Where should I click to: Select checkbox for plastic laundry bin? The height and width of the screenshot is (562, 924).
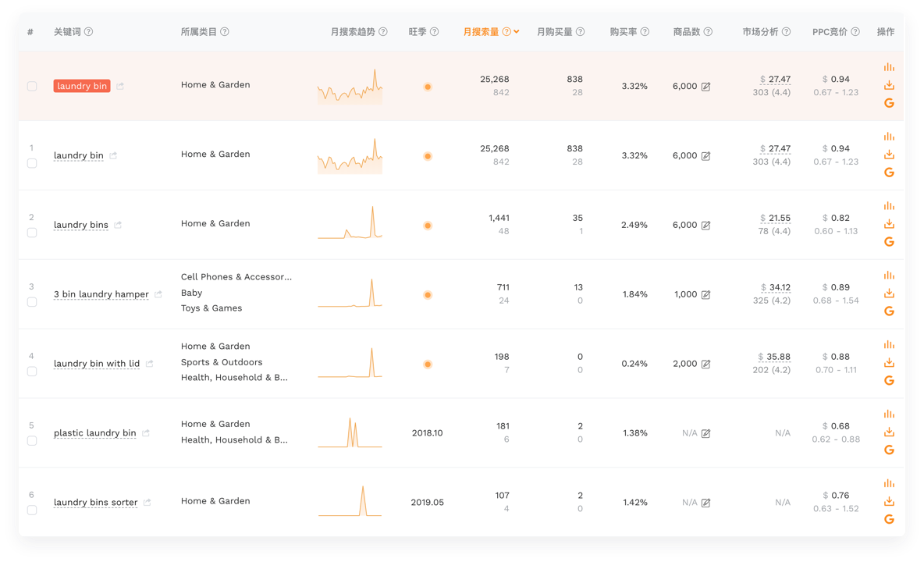32,441
